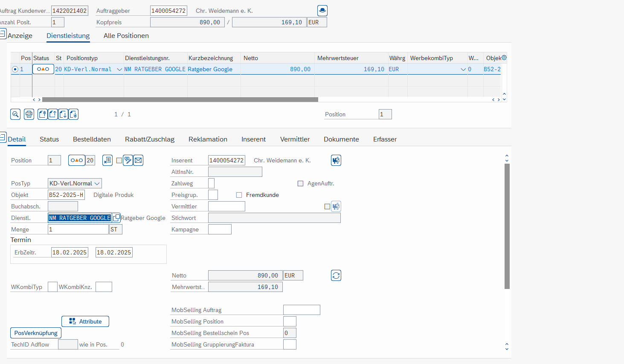This screenshot has height=364, width=624.
Task: Tick the checkbox beside Vermittler partner icon
Action: coord(327,206)
